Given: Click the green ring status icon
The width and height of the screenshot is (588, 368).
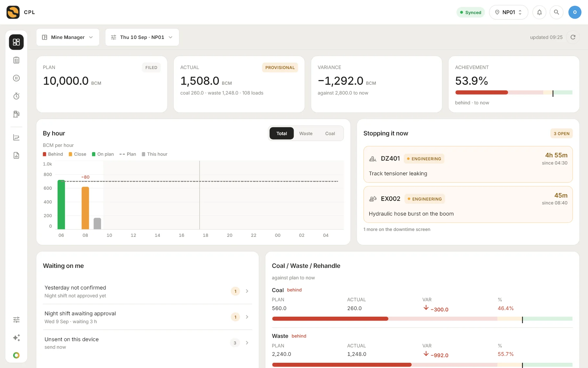Looking at the screenshot, I should click(16, 355).
